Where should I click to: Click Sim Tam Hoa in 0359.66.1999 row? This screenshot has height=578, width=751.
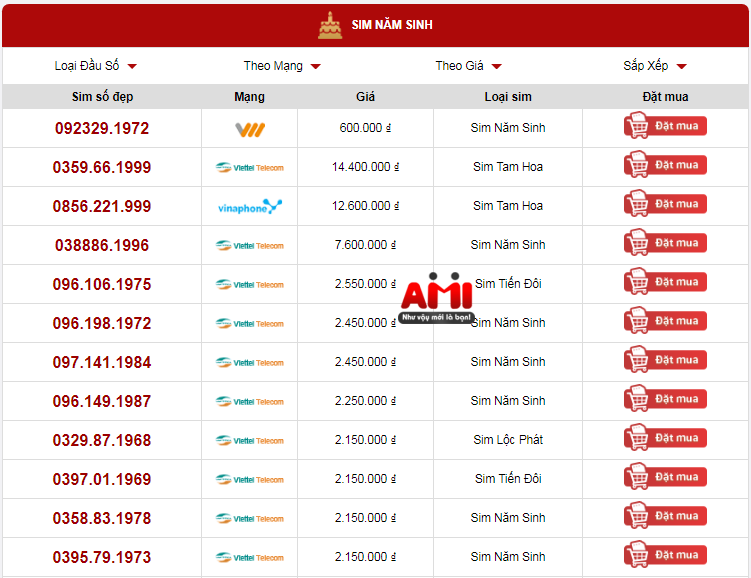(508, 167)
